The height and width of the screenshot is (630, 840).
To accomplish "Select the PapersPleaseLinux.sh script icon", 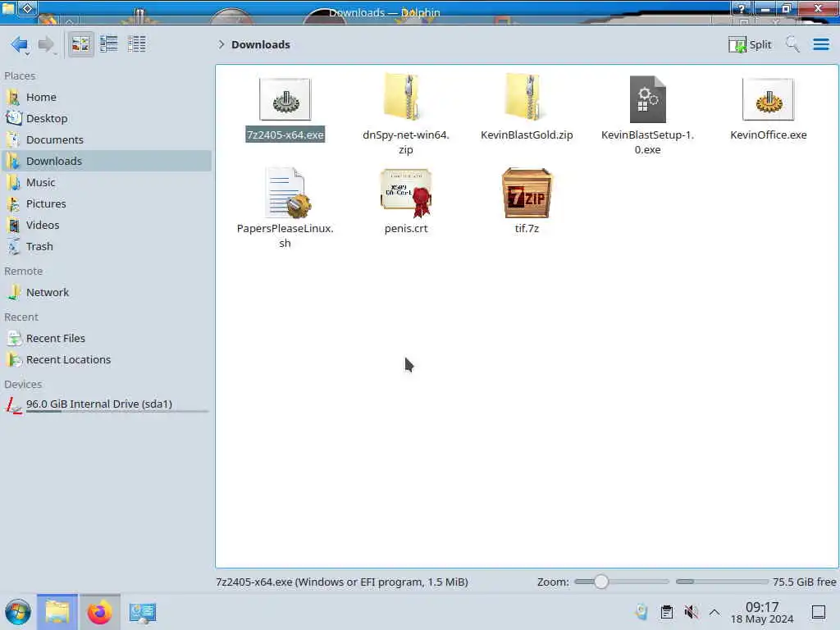I will pyautogui.click(x=286, y=192).
